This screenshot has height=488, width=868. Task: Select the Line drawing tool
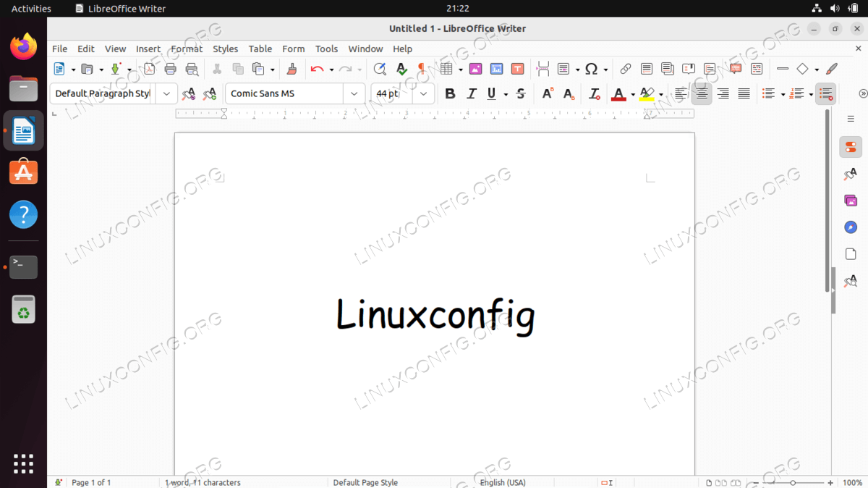(x=782, y=69)
